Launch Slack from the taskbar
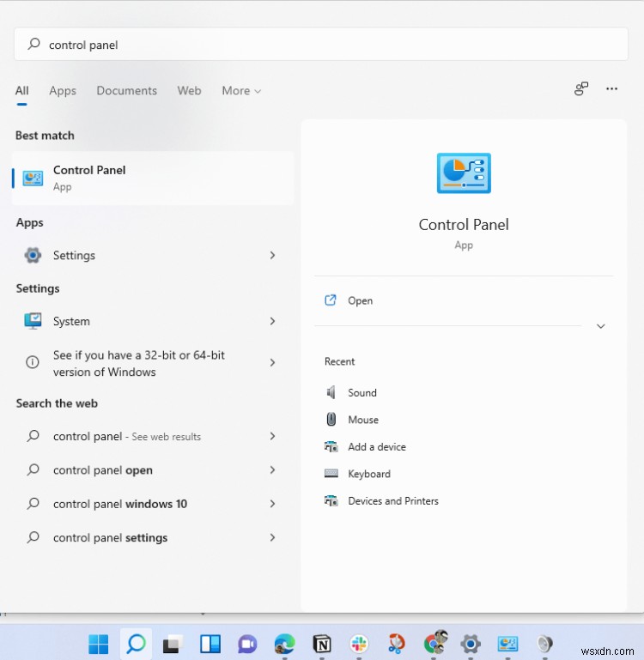This screenshot has width=644, height=660. [x=359, y=644]
